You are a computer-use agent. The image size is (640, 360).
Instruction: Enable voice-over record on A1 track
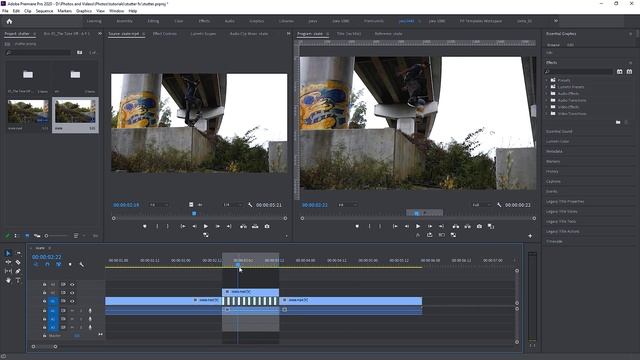coord(90,311)
